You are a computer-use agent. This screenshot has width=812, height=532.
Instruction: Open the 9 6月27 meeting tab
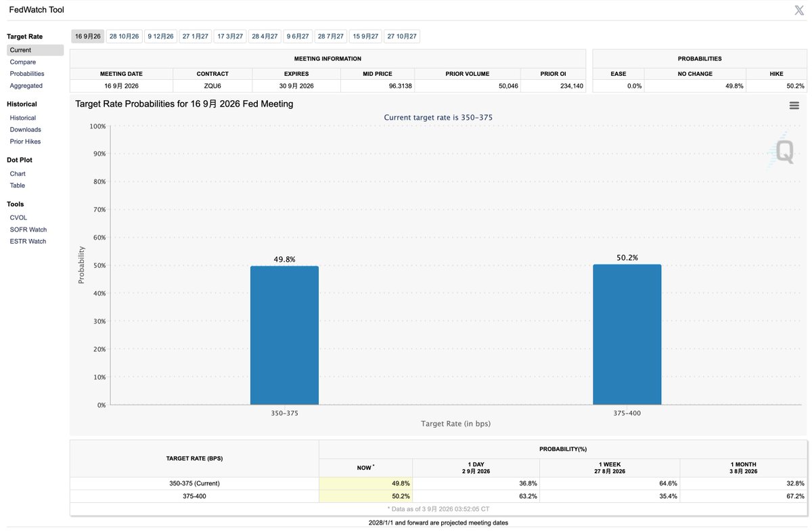tap(298, 37)
